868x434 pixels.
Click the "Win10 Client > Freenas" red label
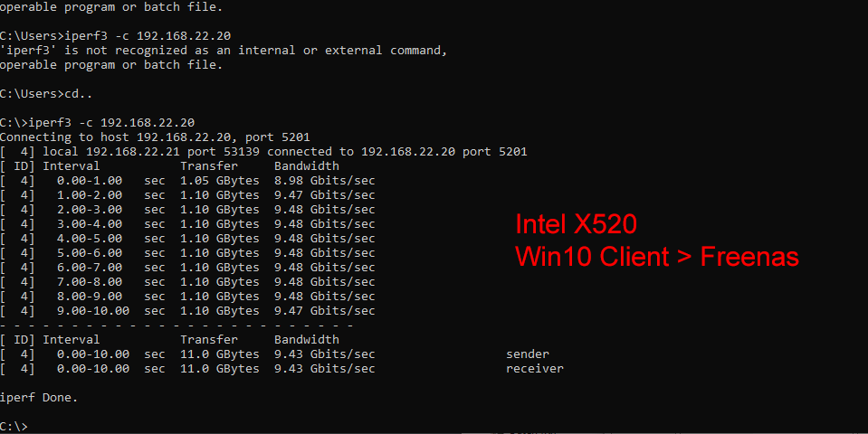(x=657, y=257)
